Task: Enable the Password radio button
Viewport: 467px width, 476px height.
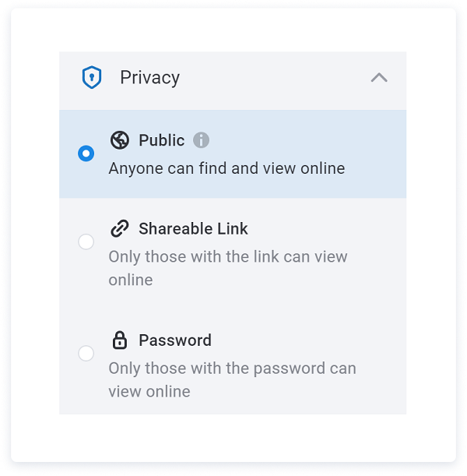Action: [x=86, y=354]
